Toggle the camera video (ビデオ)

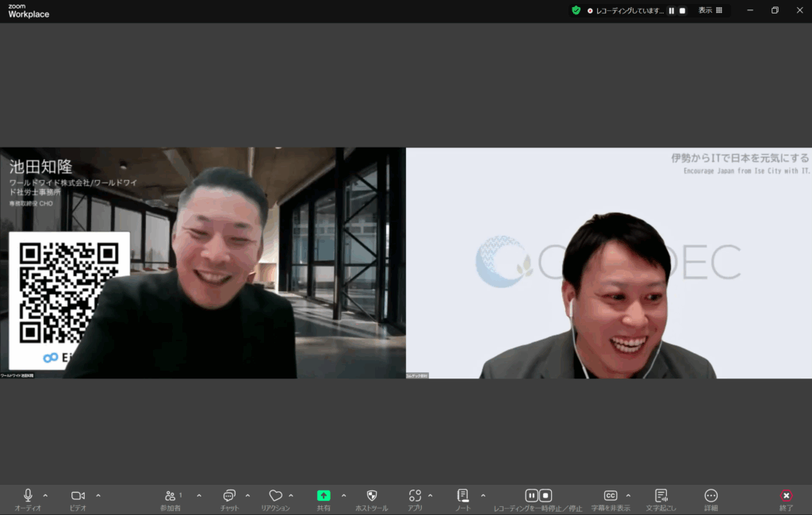[78, 496]
